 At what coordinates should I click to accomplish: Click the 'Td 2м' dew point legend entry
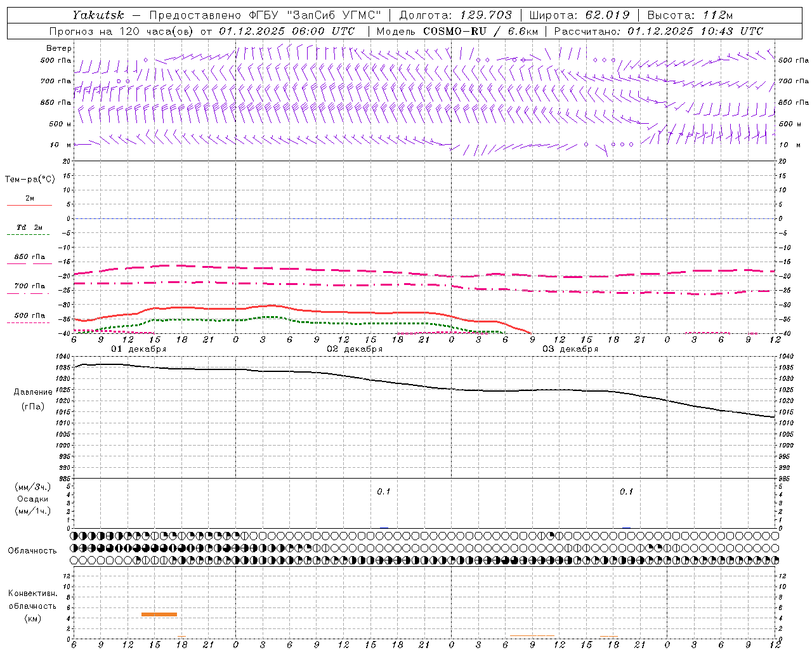30,227
